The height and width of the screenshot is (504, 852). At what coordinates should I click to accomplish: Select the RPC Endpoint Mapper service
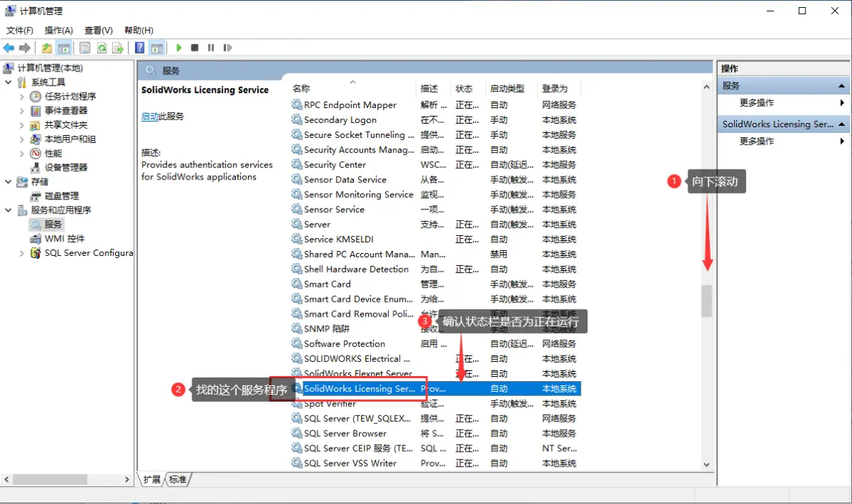[350, 105]
